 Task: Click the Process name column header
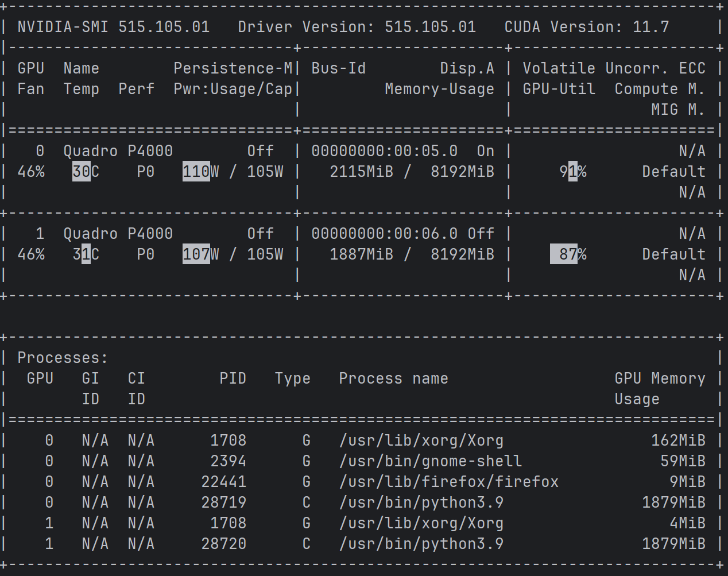point(393,378)
